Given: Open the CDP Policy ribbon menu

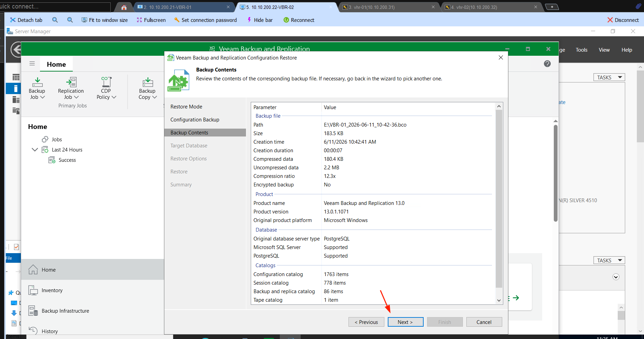Looking at the screenshot, I should pyautogui.click(x=106, y=88).
